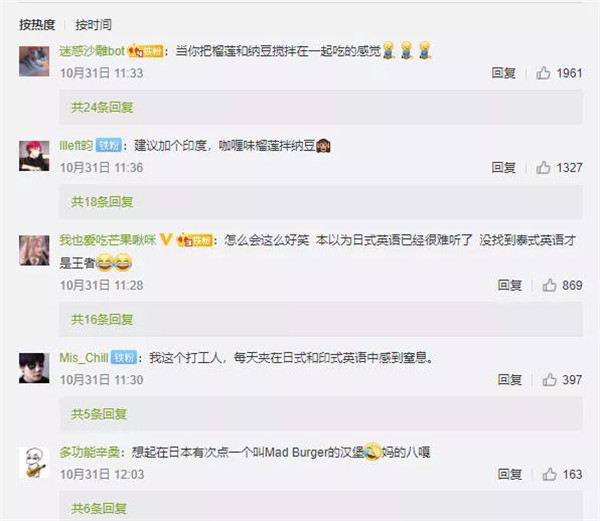Expand 共18条回复 replies
Viewport: 600px width, 521px height.
tap(102, 202)
